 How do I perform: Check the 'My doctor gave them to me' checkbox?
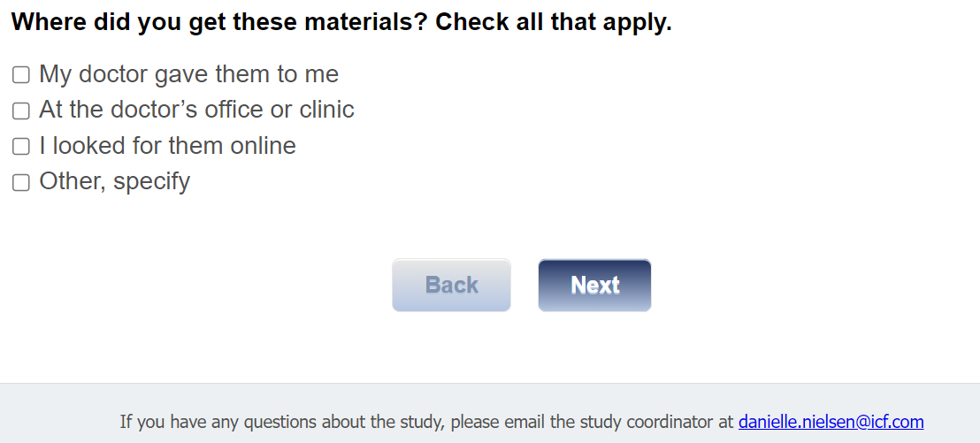[20, 75]
